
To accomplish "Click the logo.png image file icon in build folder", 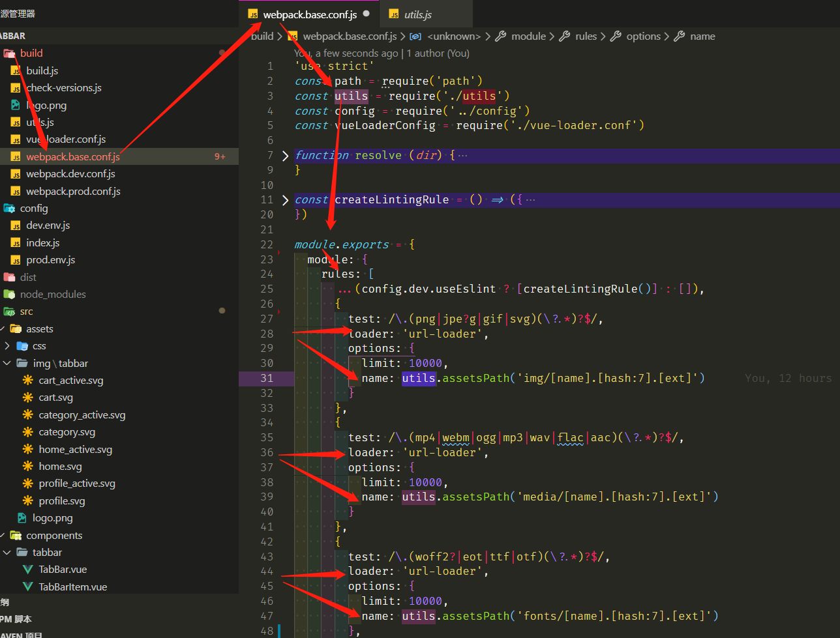I will pyautogui.click(x=16, y=105).
